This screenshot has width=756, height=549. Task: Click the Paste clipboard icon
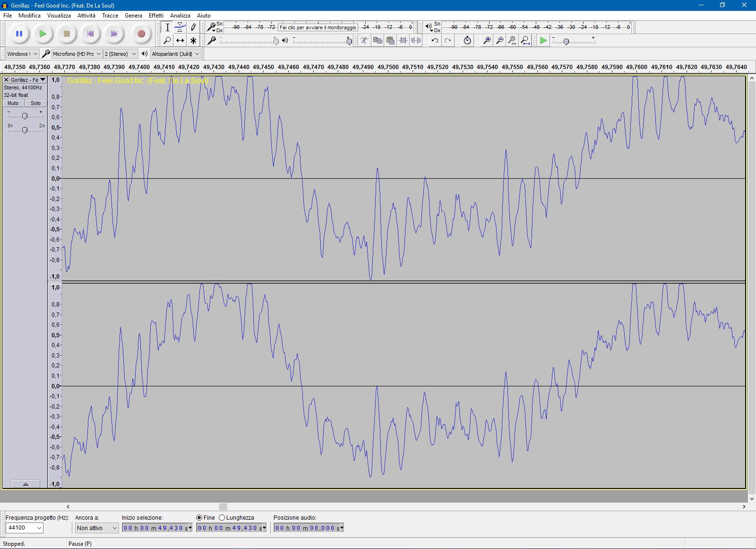click(x=390, y=41)
